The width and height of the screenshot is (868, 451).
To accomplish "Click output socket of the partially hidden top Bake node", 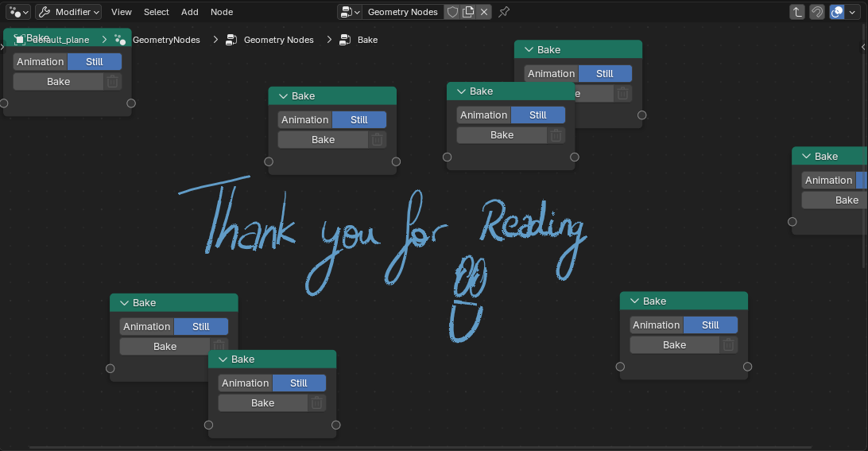I will [x=641, y=115].
